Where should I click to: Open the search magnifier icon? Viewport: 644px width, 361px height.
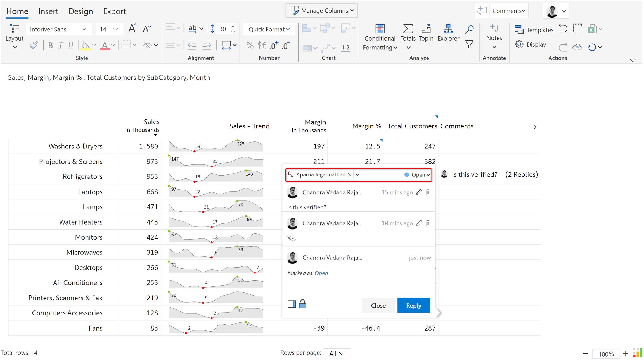(469, 29)
